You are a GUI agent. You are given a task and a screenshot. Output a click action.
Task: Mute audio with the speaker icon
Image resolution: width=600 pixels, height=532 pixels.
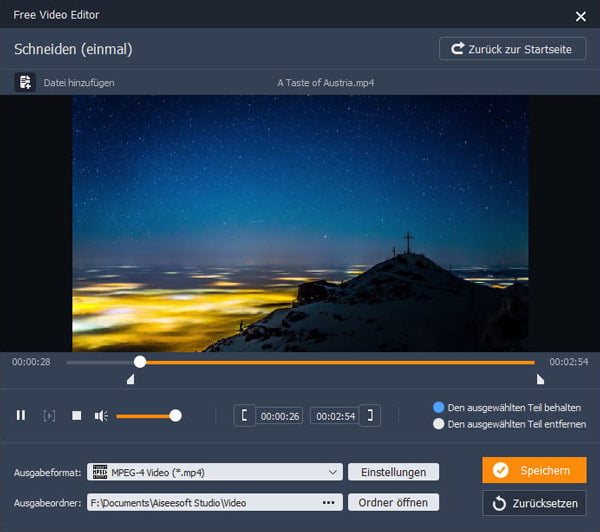coord(101,416)
